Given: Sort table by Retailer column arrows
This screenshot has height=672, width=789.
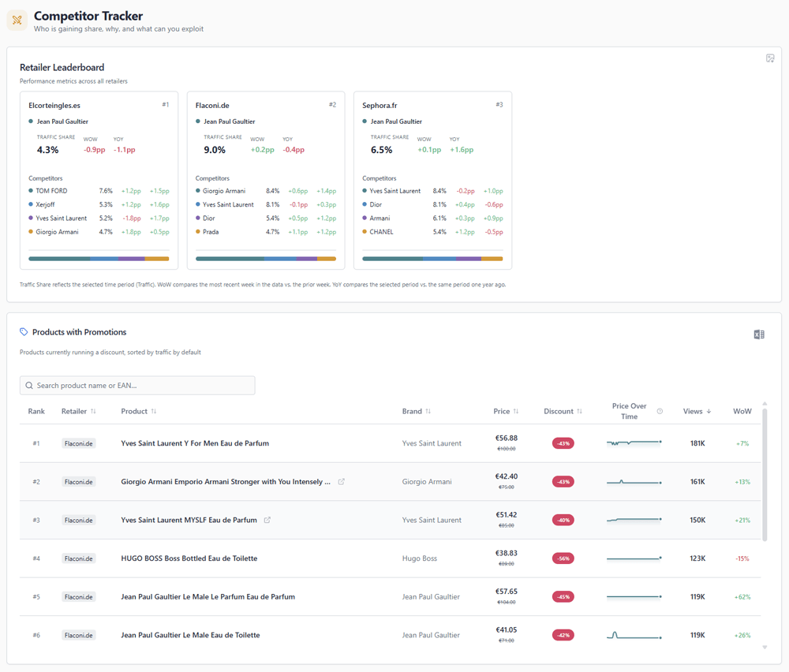Looking at the screenshot, I should pyautogui.click(x=93, y=412).
